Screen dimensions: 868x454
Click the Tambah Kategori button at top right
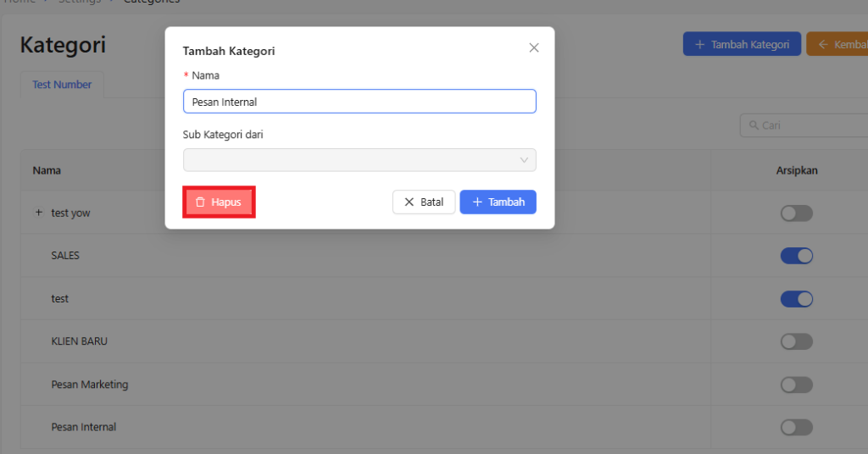[742, 44]
